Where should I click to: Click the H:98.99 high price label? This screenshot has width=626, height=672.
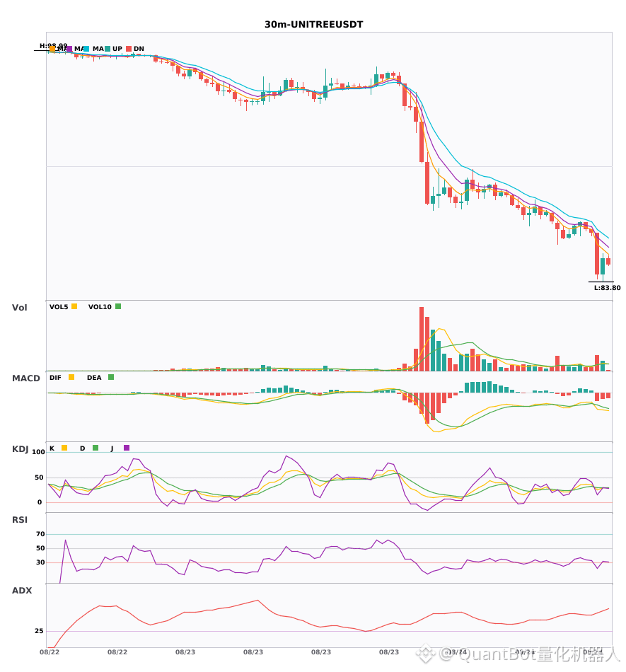pos(54,46)
